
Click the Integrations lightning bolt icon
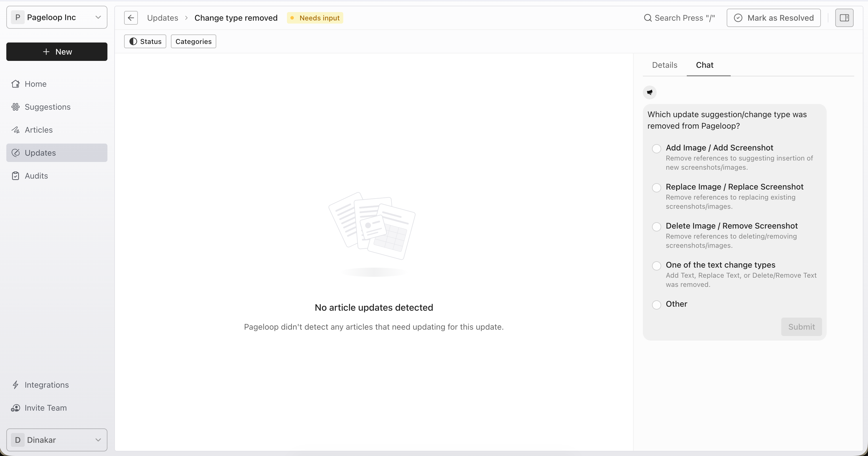[16, 385]
